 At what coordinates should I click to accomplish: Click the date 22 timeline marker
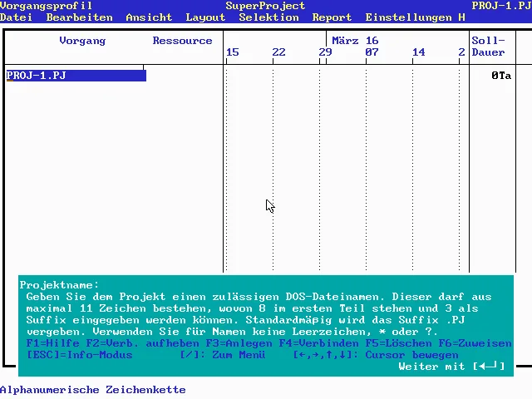pyautogui.click(x=278, y=52)
